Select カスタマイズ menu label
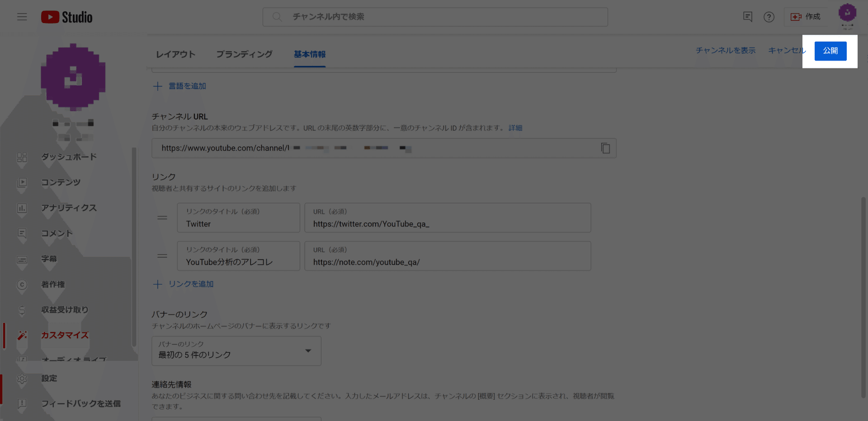 click(x=65, y=335)
